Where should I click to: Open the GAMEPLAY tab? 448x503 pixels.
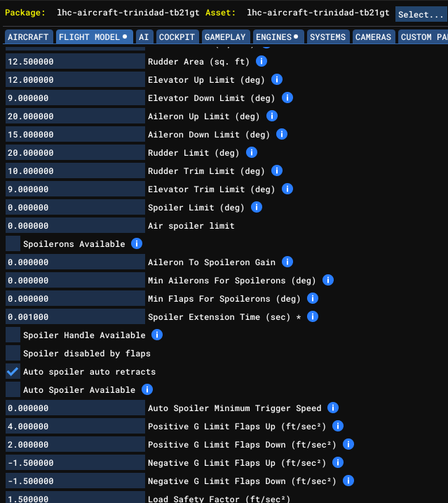click(225, 37)
